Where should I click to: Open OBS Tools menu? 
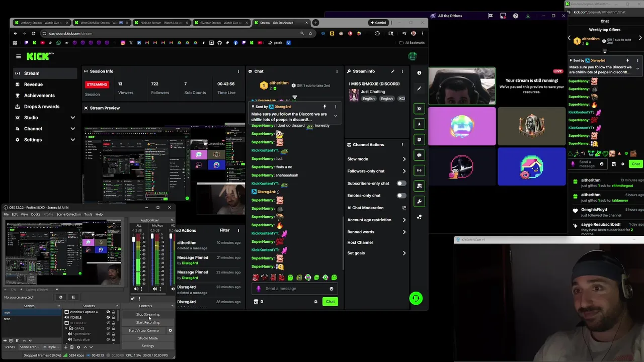[88, 214]
